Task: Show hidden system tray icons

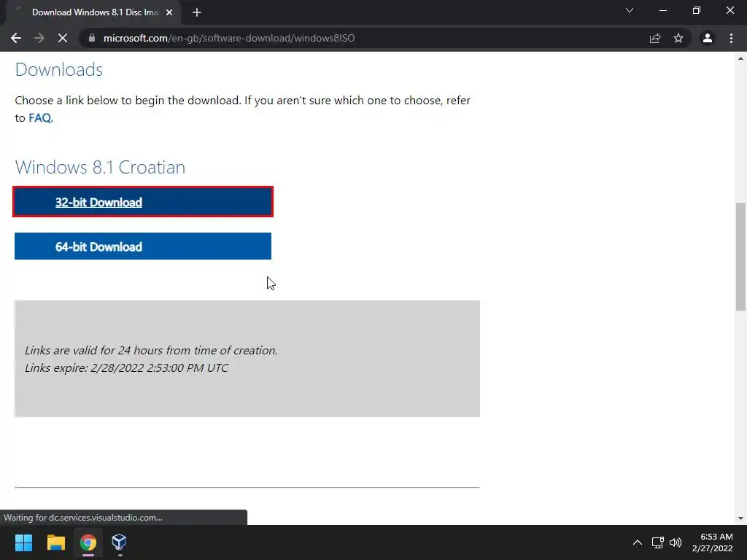Action: click(638, 542)
